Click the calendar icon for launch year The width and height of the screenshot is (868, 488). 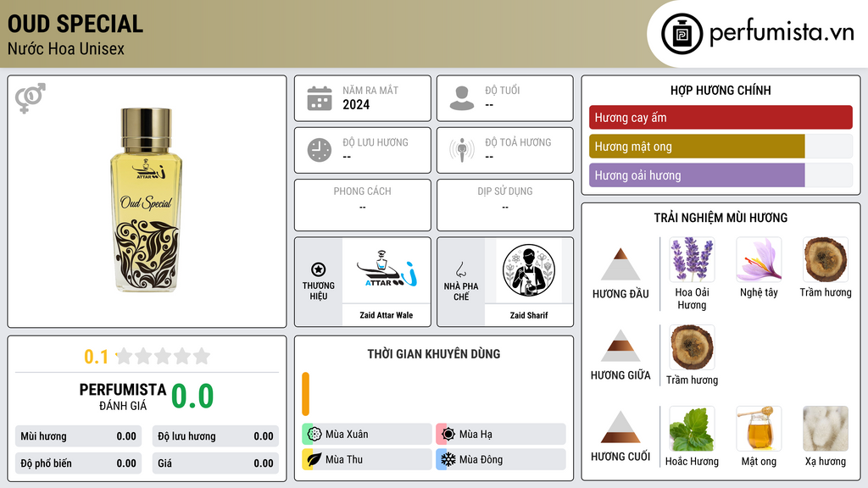pyautogui.click(x=320, y=98)
